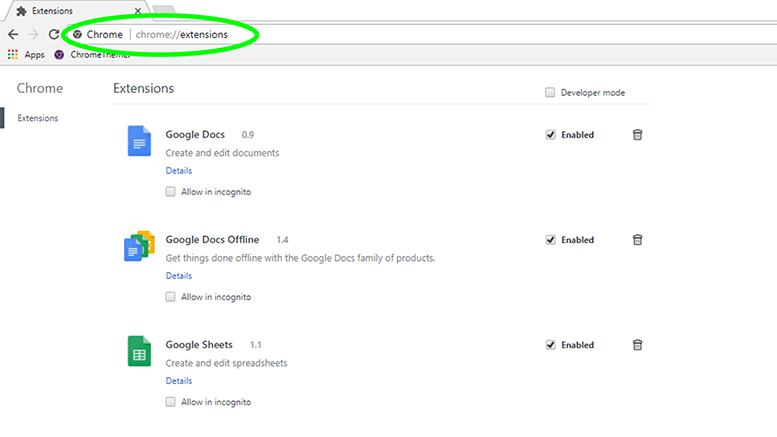Uncheck Enabled for Google Docs Offline
Viewport: 777px width, 437px height.
coord(551,240)
